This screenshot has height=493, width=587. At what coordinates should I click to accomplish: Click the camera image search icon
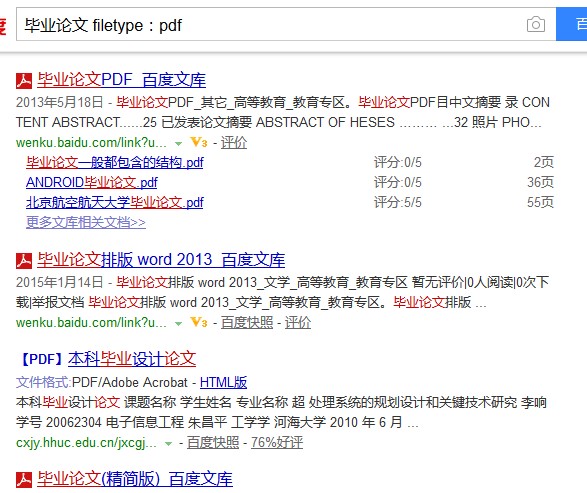[536, 25]
